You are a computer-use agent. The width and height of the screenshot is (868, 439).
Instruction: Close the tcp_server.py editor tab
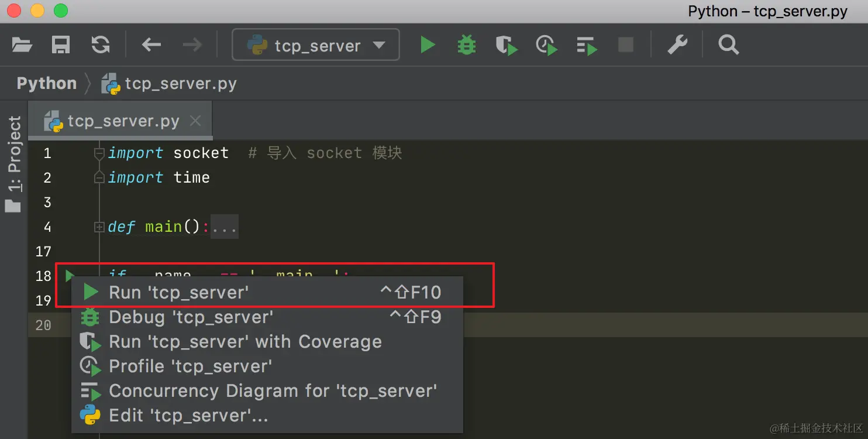tap(195, 121)
